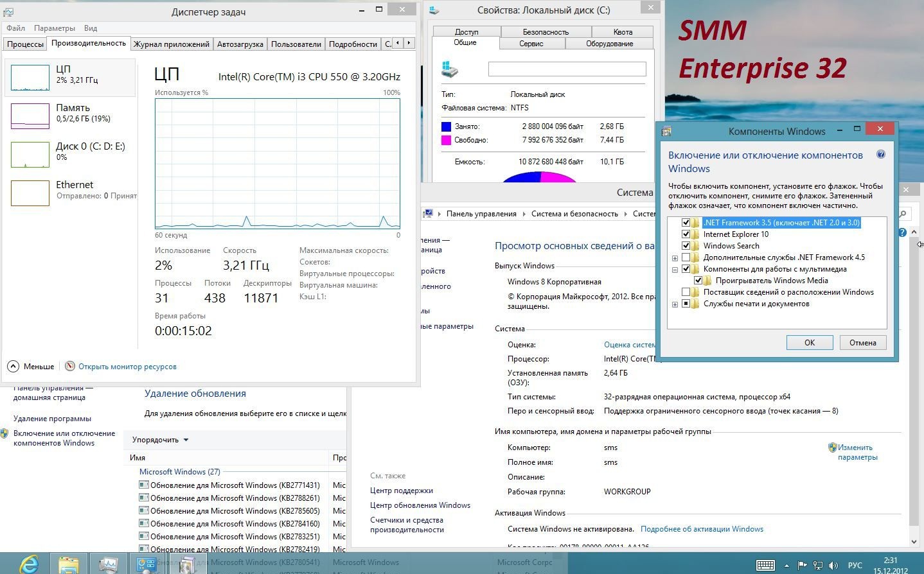The width and height of the screenshot is (924, 574).
Task: Click the KB2771431 update icon
Action: click(144, 485)
